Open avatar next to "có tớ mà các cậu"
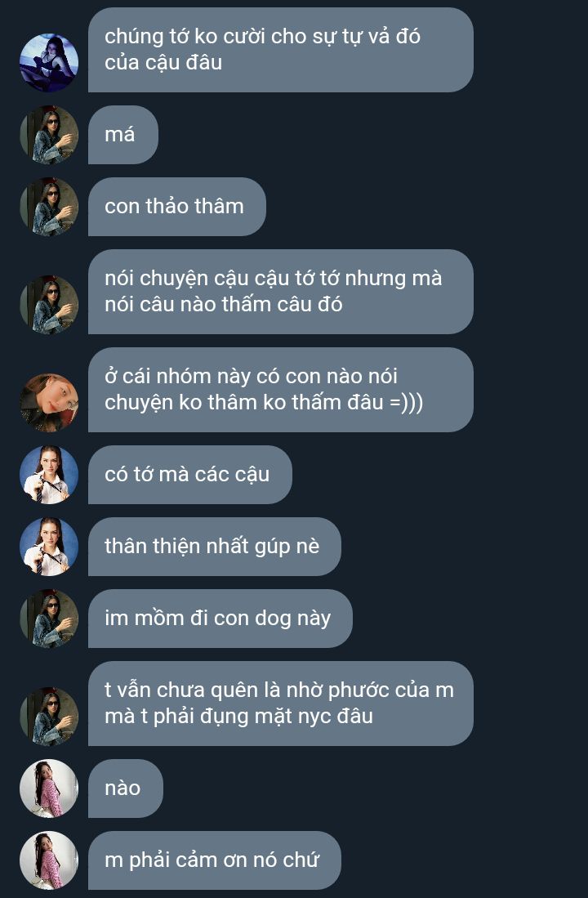588x898 pixels. (x=49, y=475)
